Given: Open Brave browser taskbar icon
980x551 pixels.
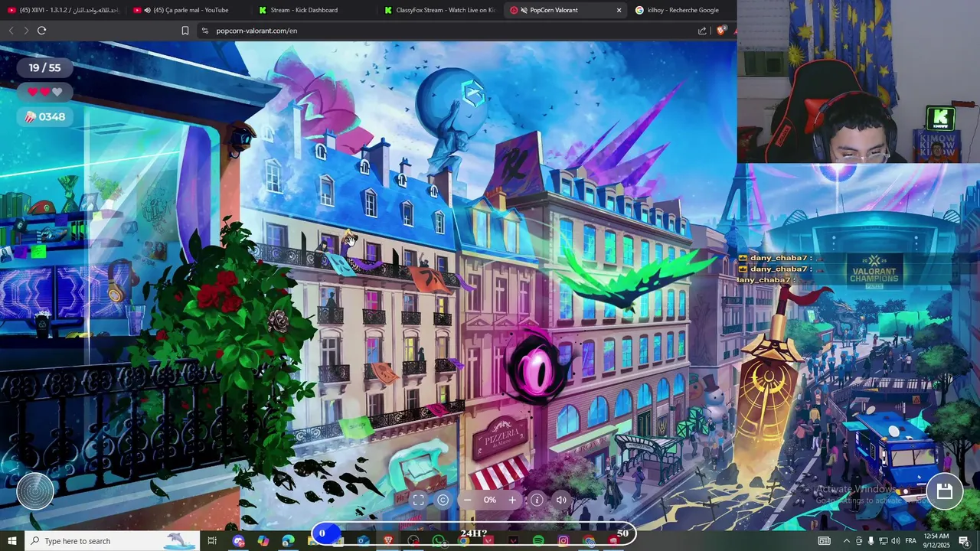Looking at the screenshot, I should tap(388, 541).
